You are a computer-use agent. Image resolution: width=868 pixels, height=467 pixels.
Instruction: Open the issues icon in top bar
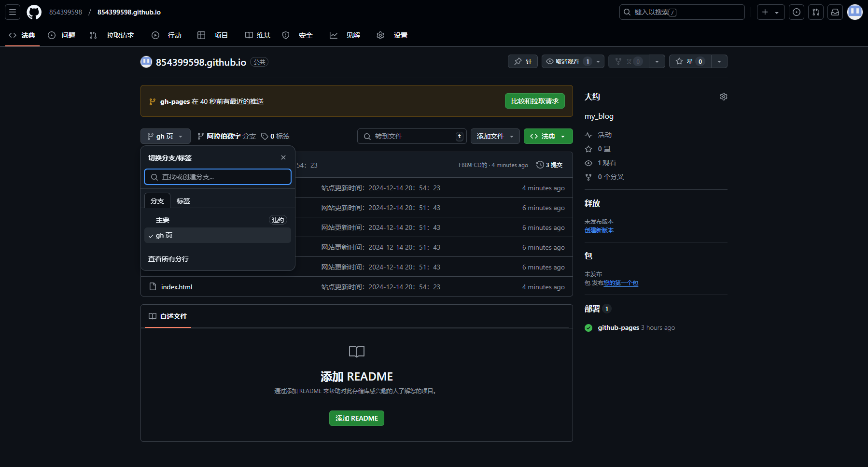(x=797, y=12)
